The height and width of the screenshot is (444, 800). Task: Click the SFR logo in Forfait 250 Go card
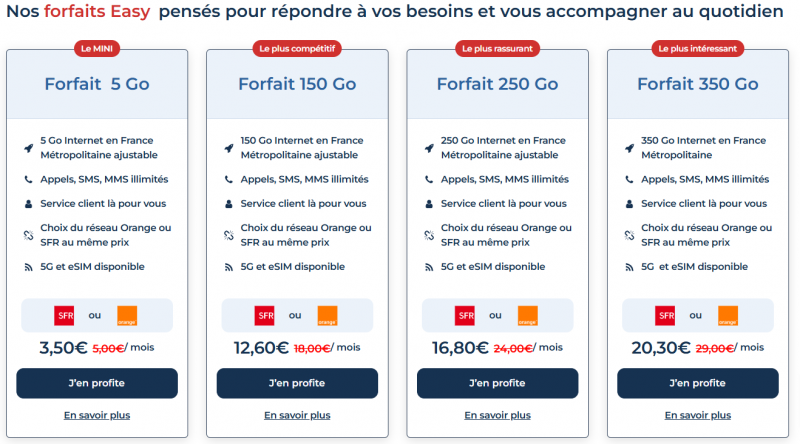(x=465, y=316)
